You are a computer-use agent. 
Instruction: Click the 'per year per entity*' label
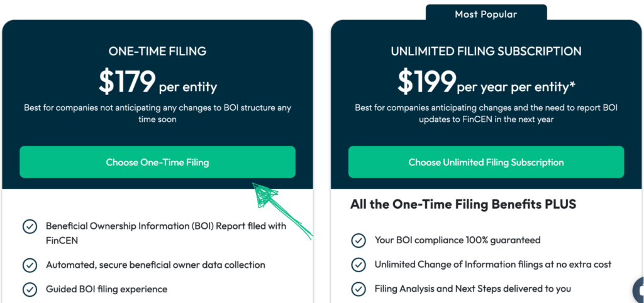(x=516, y=86)
